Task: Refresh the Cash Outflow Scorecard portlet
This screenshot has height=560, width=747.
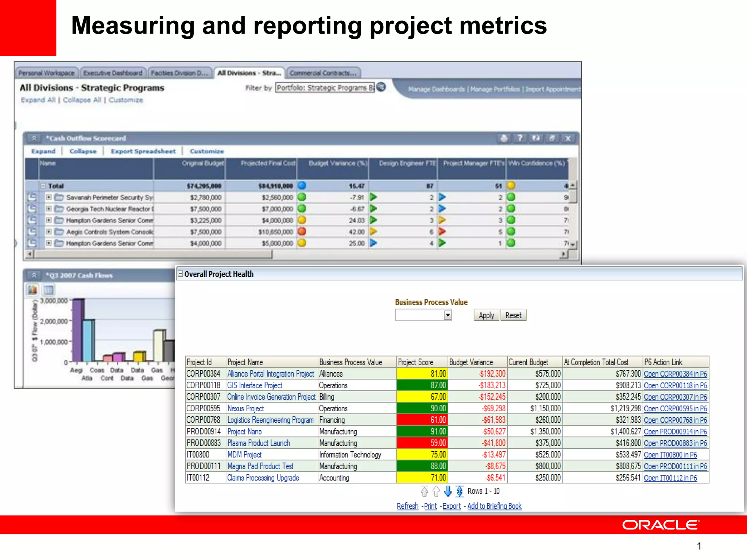Action: [x=536, y=138]
